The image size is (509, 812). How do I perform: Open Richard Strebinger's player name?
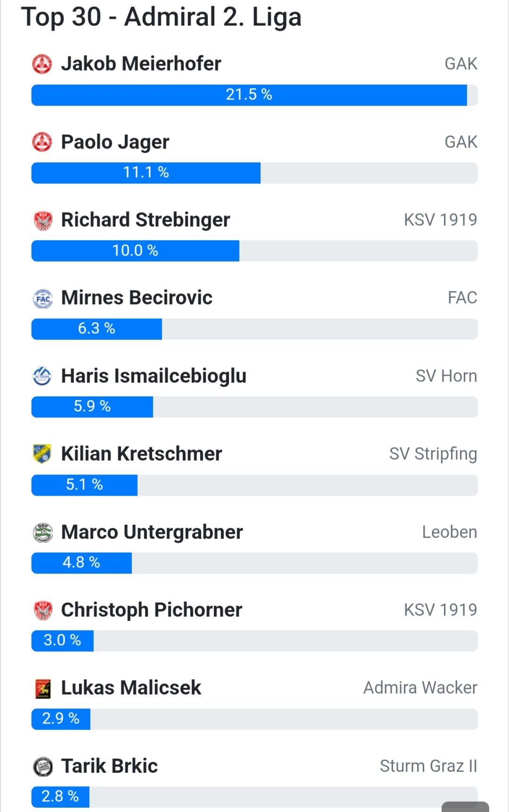tap(146, 220)
